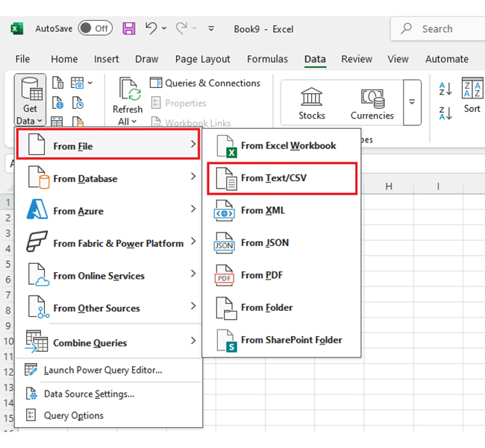485x448 pixels.
Task: Click the Stocks data type
Action: click(312, 104)
